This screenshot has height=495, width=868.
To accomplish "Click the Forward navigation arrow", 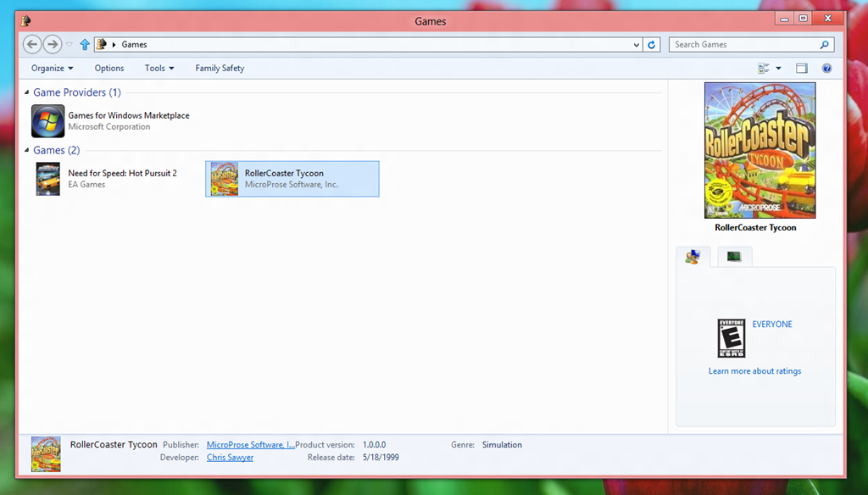I will [53, 44].
